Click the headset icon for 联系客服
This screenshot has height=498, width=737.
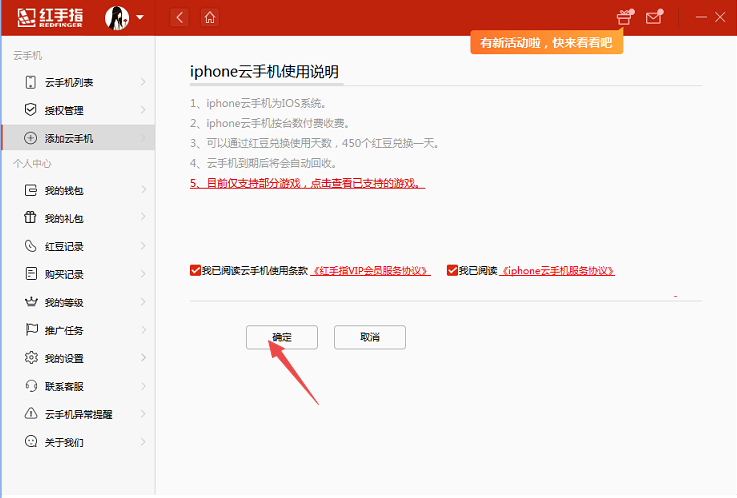(x=31, y=386)
